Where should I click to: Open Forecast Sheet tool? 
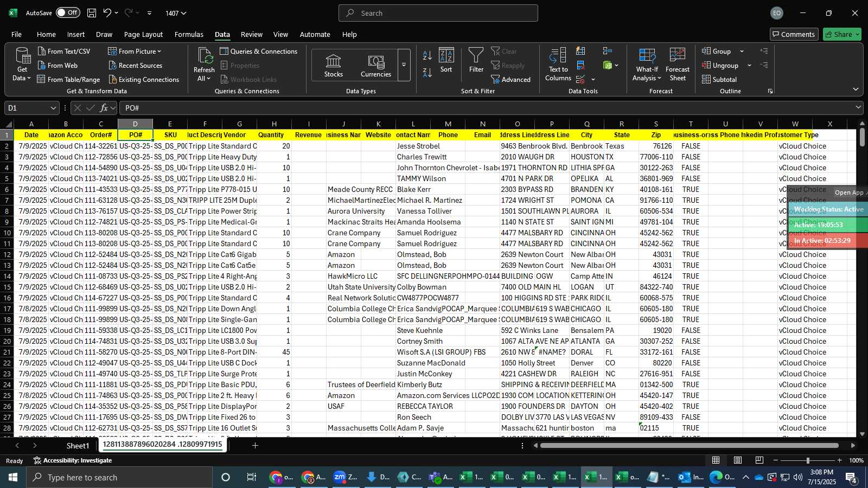[x=678, y=65]
